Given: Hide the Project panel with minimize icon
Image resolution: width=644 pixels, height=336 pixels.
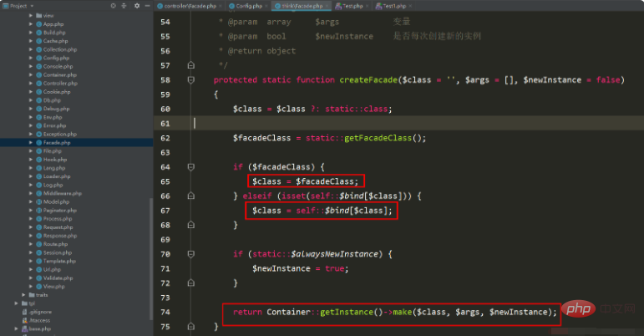Looking at the screenshot, I should point(147,6).
